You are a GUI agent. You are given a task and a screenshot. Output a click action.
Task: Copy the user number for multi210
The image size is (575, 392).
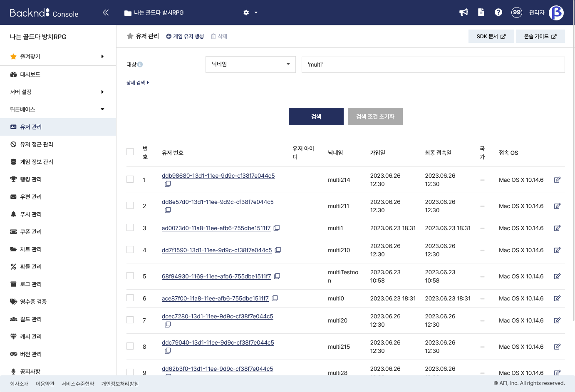[x=278, y=250]
